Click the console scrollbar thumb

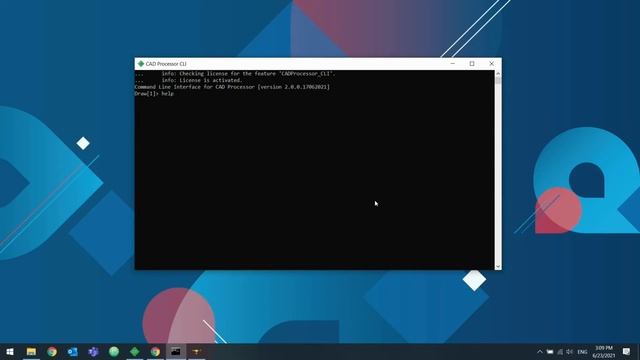[498, 80]
